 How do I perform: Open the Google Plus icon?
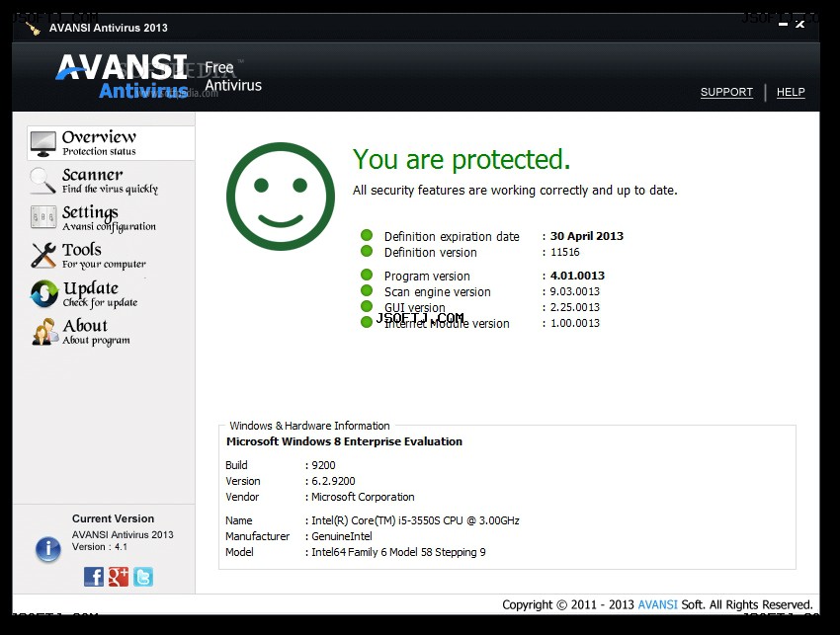(x=119, y=577)
